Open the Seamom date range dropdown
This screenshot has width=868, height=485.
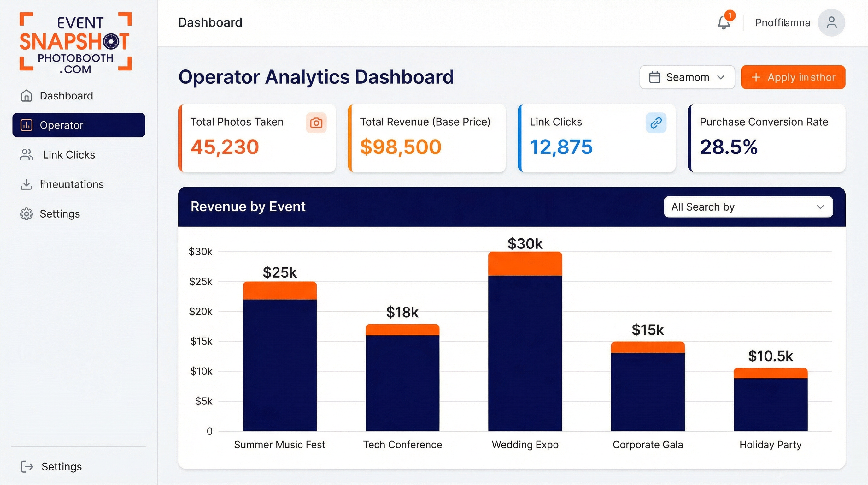pos(687,77)
